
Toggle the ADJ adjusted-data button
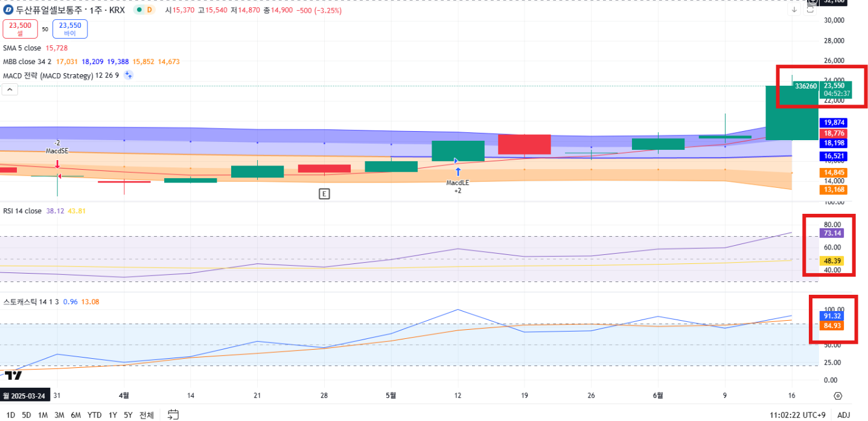pyautogui.click(x=843, y=415)
